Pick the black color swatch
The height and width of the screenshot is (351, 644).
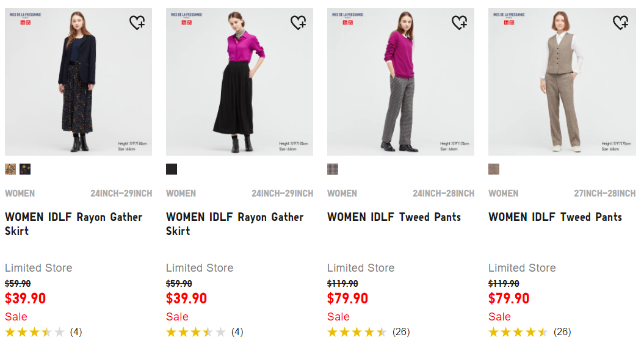point(172,169)
